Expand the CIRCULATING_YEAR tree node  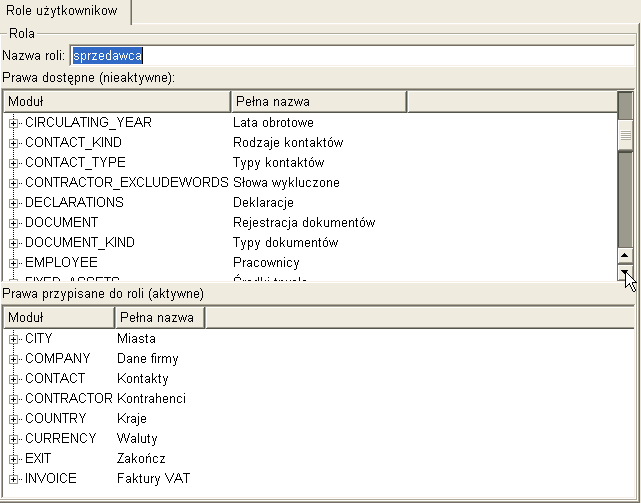tap(13, 123)
